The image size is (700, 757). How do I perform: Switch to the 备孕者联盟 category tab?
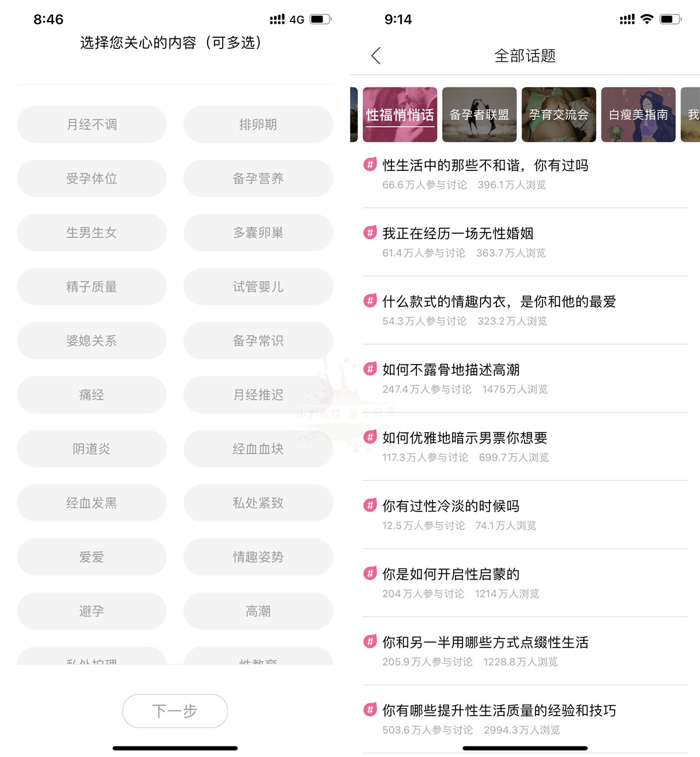click(x=479, y=115)
